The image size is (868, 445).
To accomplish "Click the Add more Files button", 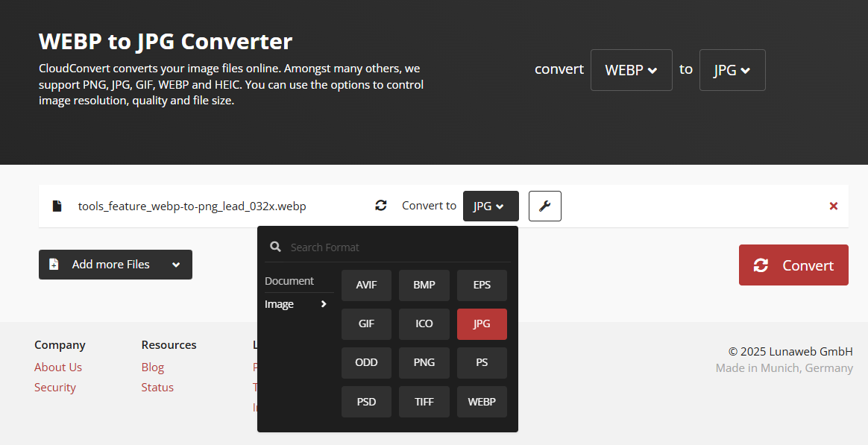I will pyautogui.click(x=115, y=265).
